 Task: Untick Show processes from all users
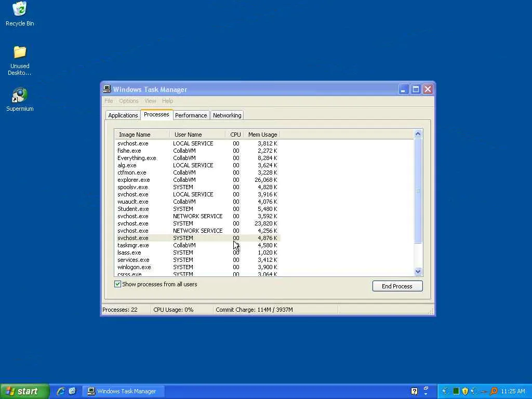tap(117, 284)
